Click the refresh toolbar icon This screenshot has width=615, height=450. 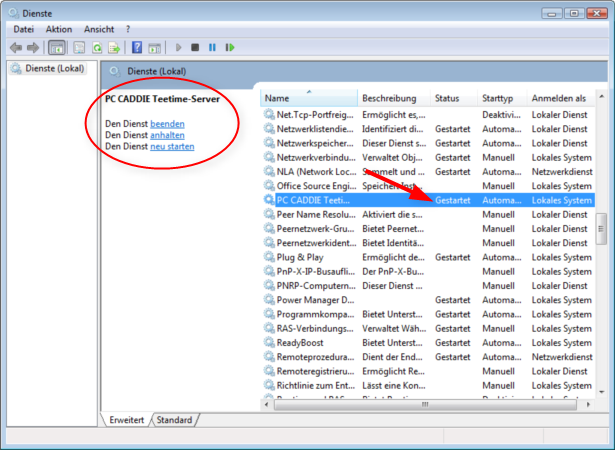point(98,47)
